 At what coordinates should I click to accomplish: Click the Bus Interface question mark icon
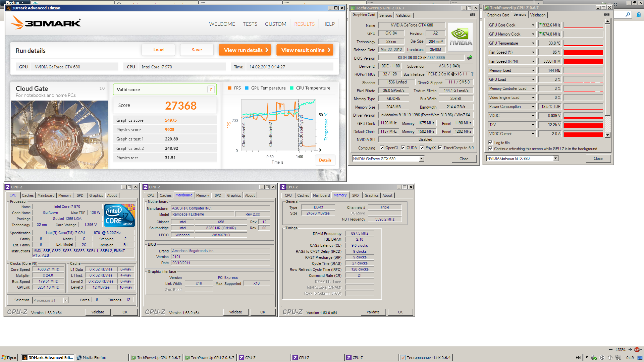(472, 74)
